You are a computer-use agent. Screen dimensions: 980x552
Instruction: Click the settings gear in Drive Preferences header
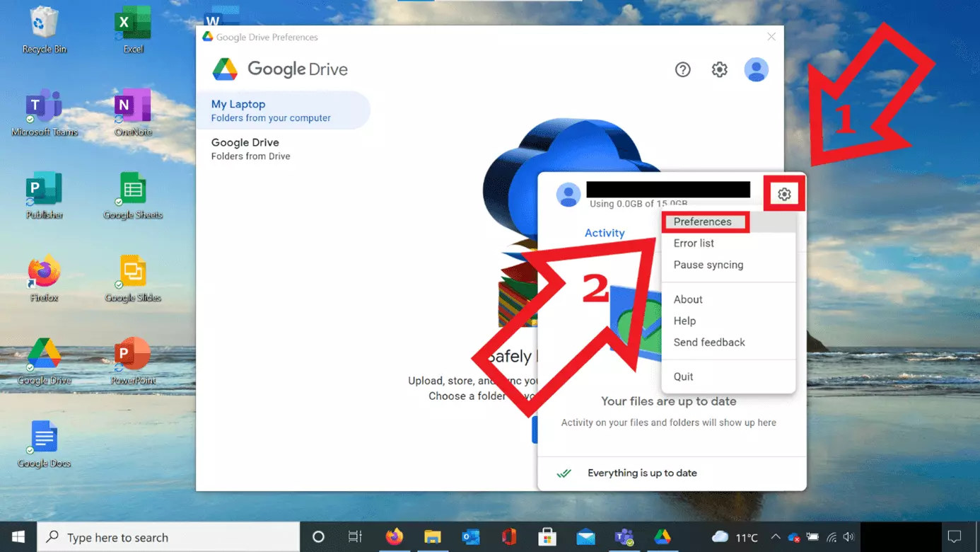[719, 69]
